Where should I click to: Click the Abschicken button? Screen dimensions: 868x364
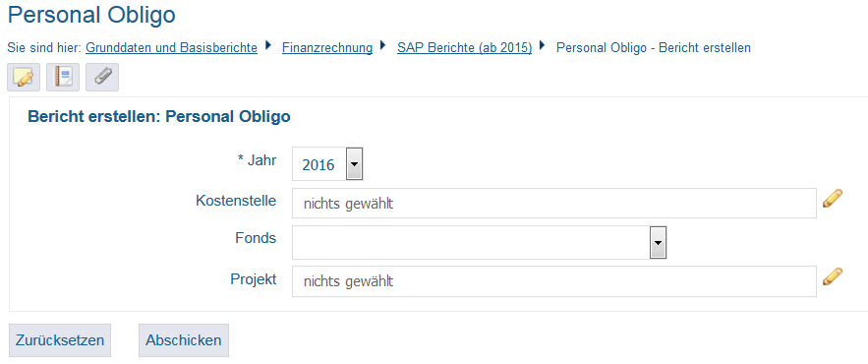coord(183,340)
